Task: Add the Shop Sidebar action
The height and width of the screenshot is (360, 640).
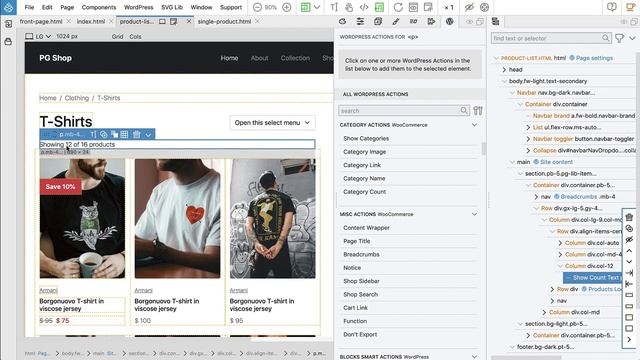Action: coord(361,281)
